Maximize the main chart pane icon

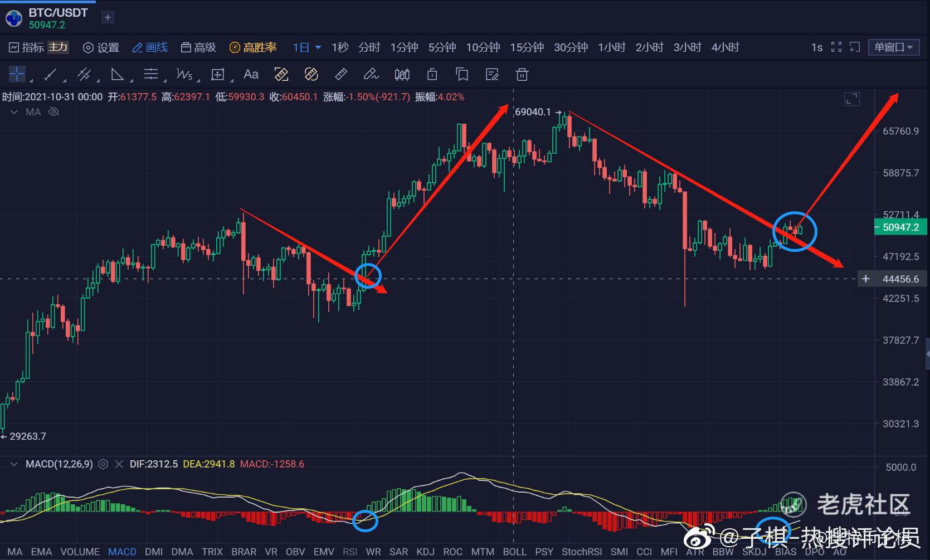click(852, 99)
